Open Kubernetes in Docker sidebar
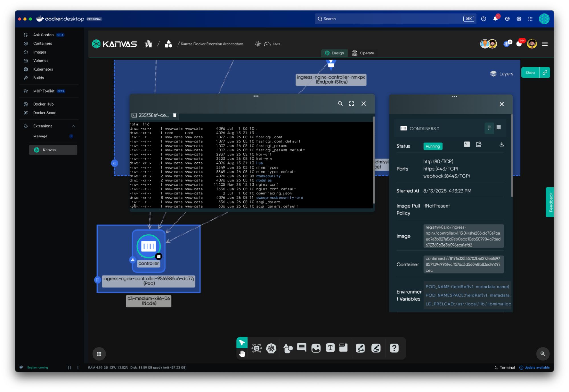 pyautogui.click(x=43, y=69)
